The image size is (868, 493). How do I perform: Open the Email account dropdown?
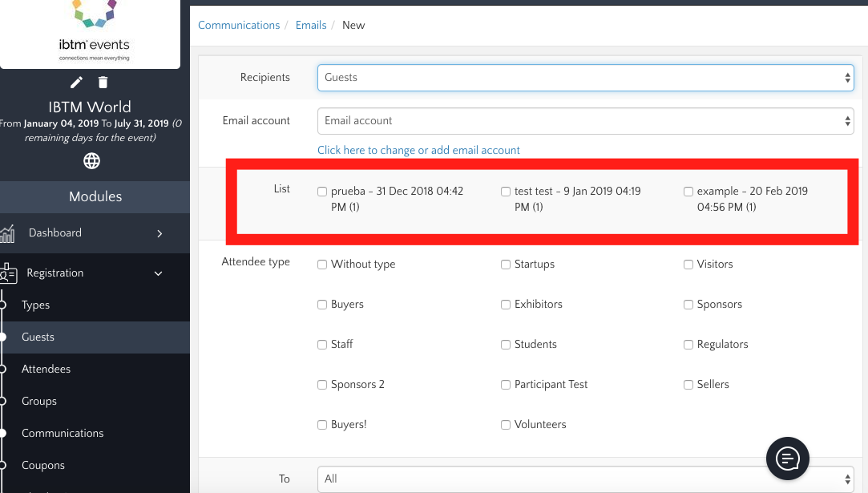click(585, 121)
